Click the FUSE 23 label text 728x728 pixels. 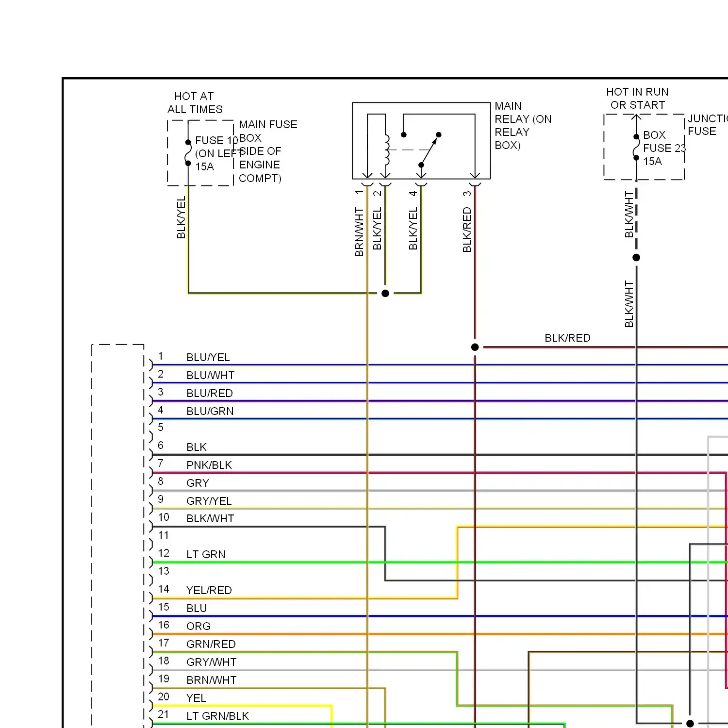pyautogui.click(x=664, y=148)
